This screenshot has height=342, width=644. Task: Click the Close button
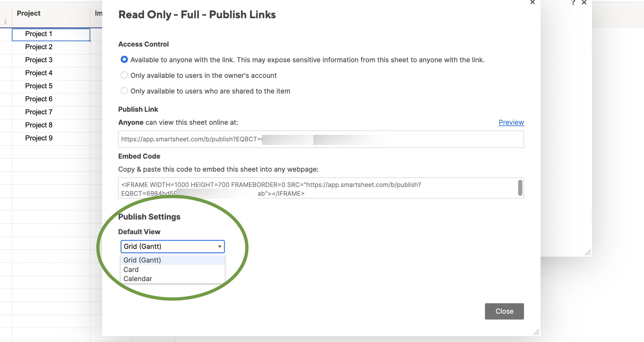pos(504,311)
